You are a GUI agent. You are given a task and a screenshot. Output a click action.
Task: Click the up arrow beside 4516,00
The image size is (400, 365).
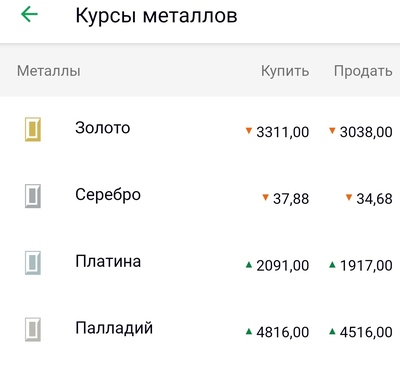[332, 331]
